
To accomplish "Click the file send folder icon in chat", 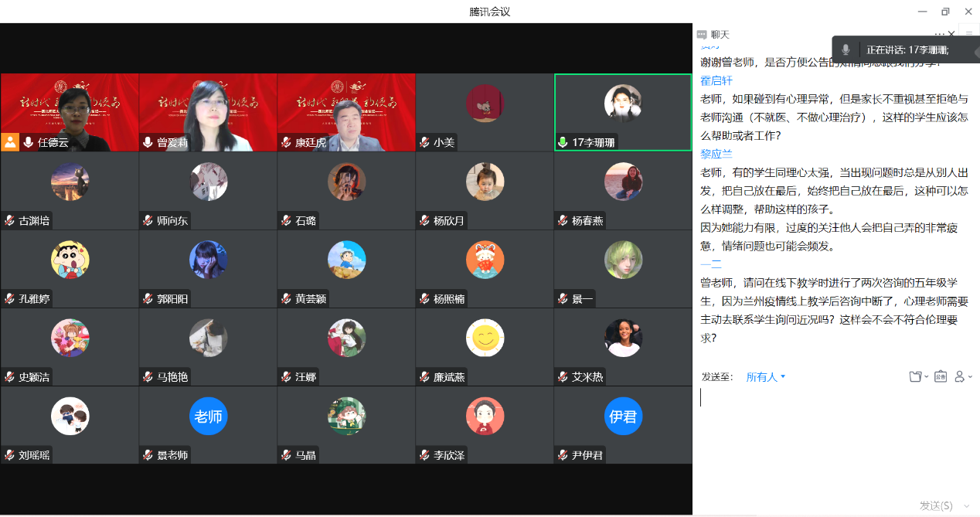I will tap(916, 376).
